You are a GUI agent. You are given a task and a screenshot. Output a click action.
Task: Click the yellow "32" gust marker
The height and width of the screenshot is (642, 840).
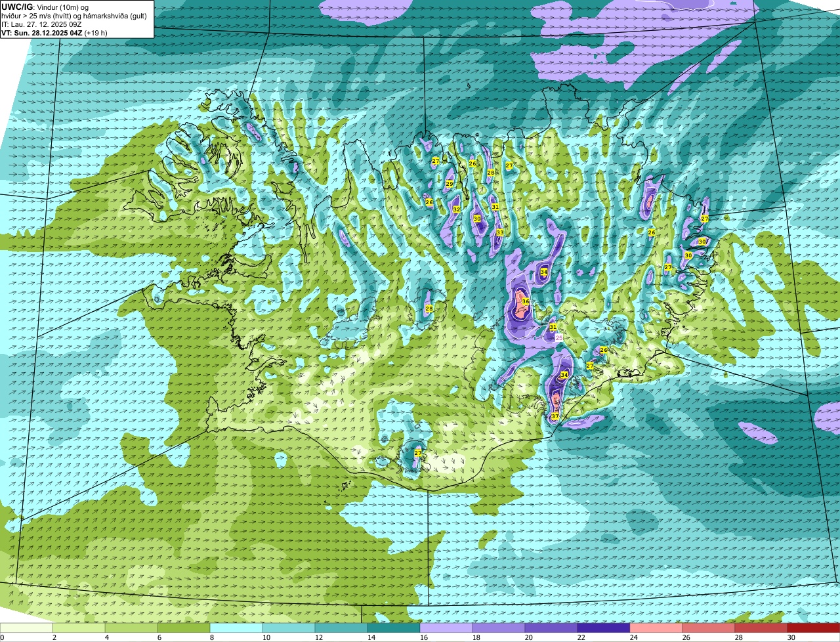tap(456, 209)
